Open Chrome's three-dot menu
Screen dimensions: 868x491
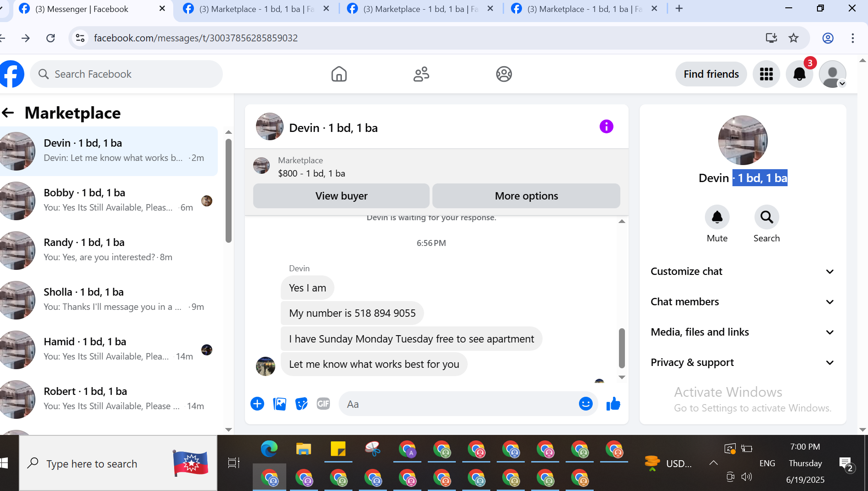853,38
